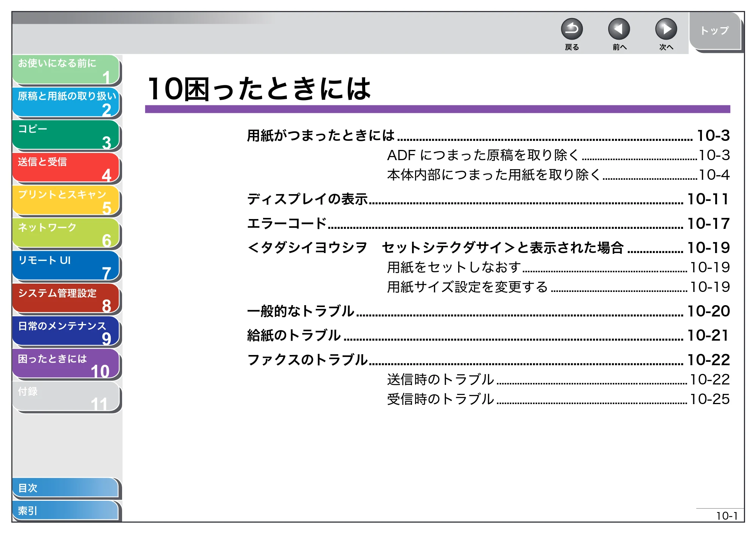Jump to 給紙のトラブル section
The width and height of the screenshot is (756, 534).
(x=488, y=335)
